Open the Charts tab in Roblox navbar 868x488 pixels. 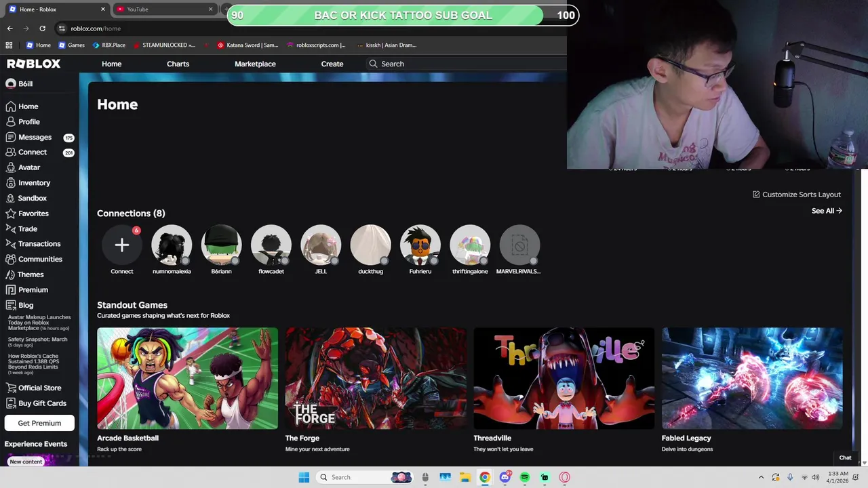click(x=178, y=64)
